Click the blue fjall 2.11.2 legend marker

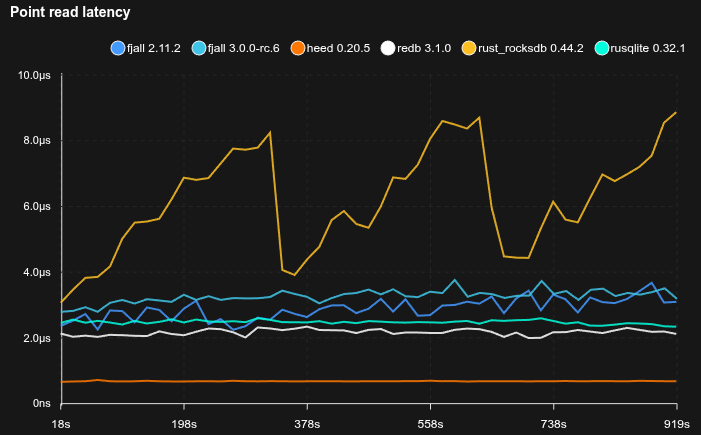(x=116, y=48)
